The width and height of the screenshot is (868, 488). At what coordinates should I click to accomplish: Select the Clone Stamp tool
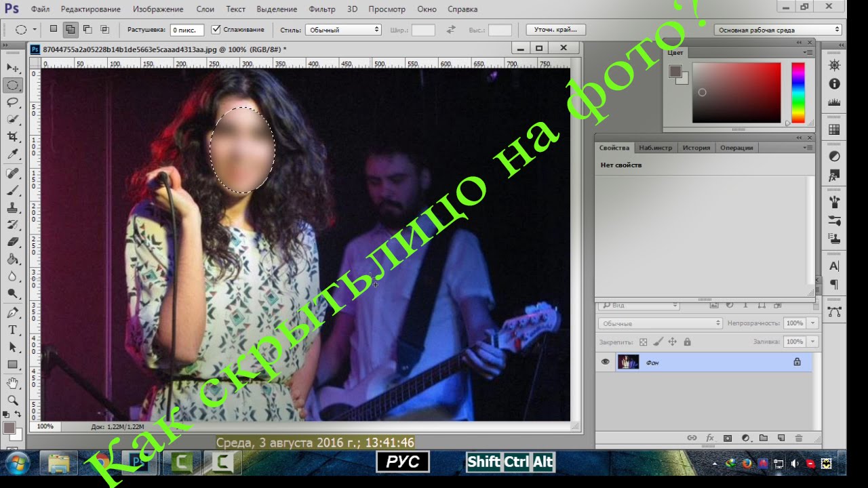[12, 207]
